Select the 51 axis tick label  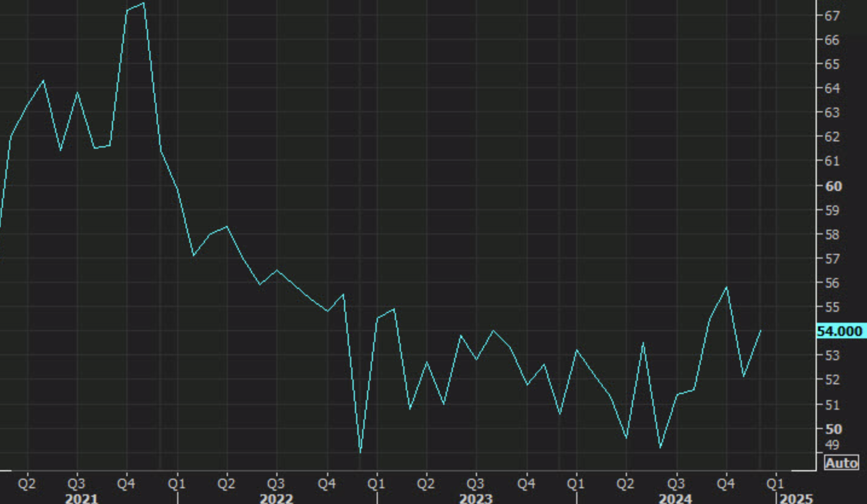pos(832,404)
